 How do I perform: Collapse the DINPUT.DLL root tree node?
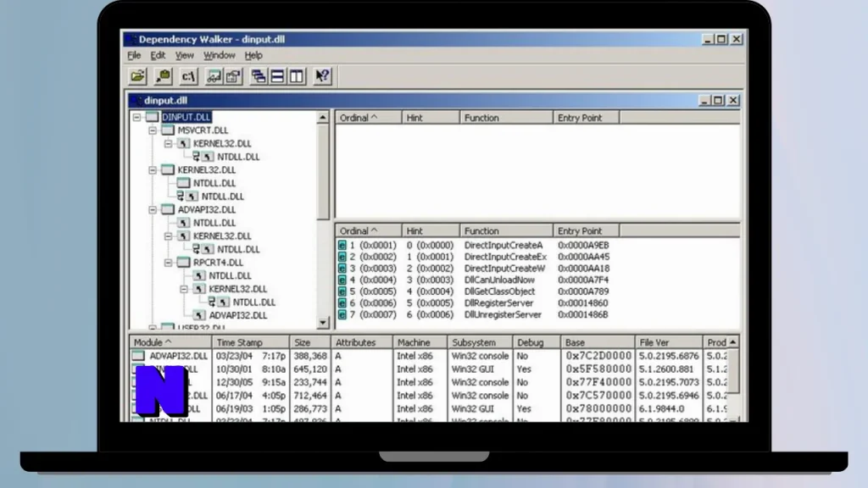coord(136,117)
